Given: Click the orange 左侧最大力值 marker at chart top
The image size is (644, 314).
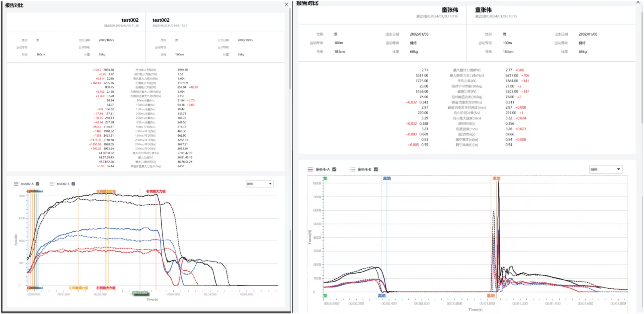Looking at the screenshot, I should point(106,191).
